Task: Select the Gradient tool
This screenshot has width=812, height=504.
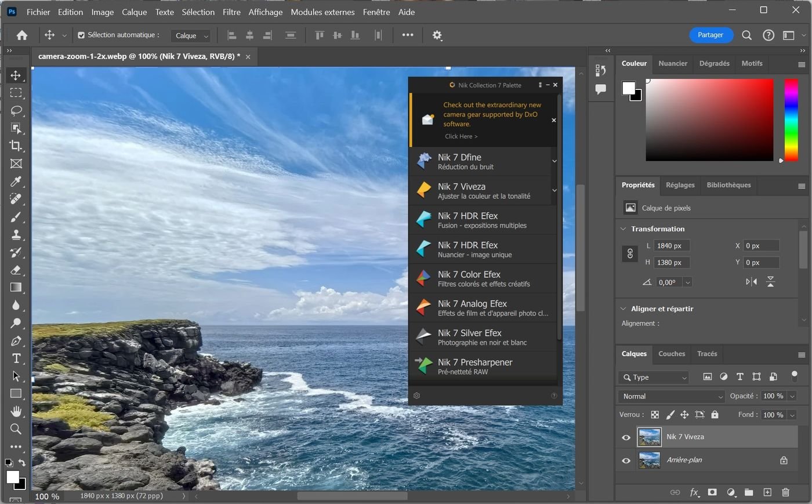Action: tap(16, 288)
